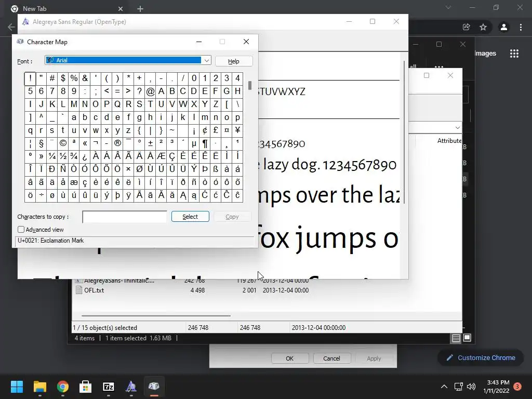Screen dimensions: 532x399
Task: Open File Explorer from the taskbar
Action: tap(39, 387)
